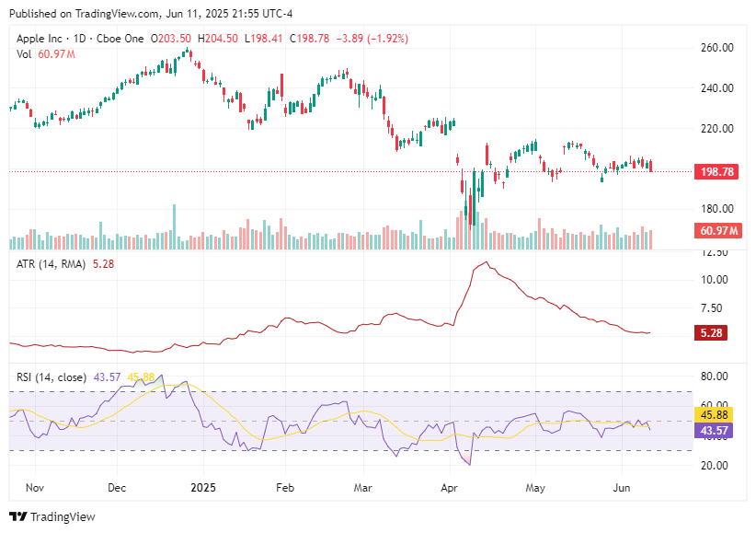Viewport: 756px width, 533px height.
Task: Click the red 60.97M volume label on axis
Action: [x=718, y=231]
